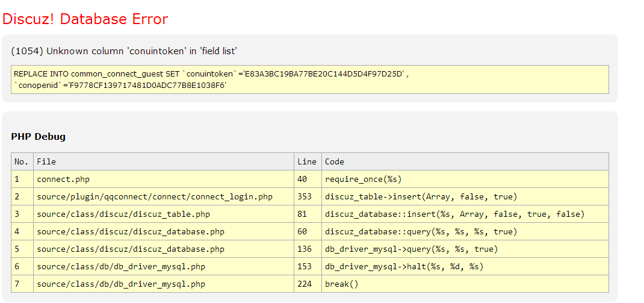Screen dimensions: 644x303
Task: Click the line number 60 cell
Action: click(x=302, y=231)
